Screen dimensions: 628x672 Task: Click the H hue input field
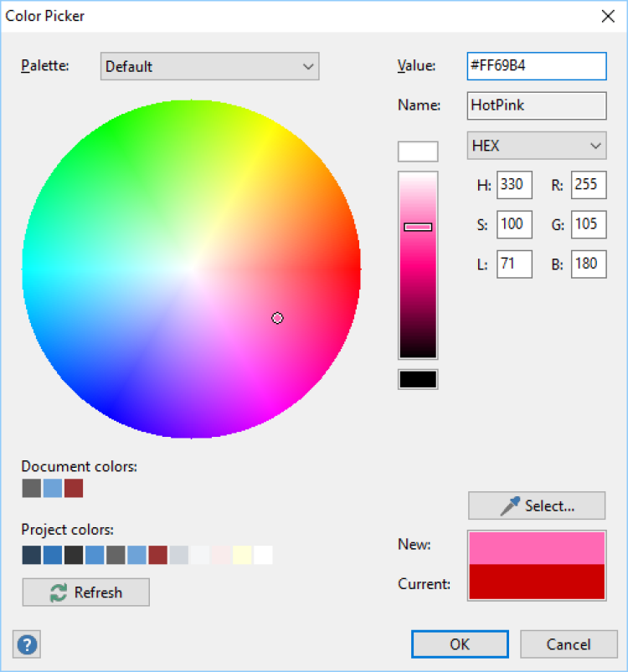514,185
